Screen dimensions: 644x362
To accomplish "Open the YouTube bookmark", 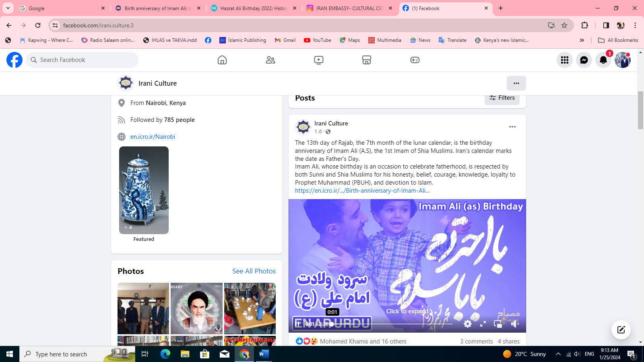I will pyautogui.click(x=318, y=40).
